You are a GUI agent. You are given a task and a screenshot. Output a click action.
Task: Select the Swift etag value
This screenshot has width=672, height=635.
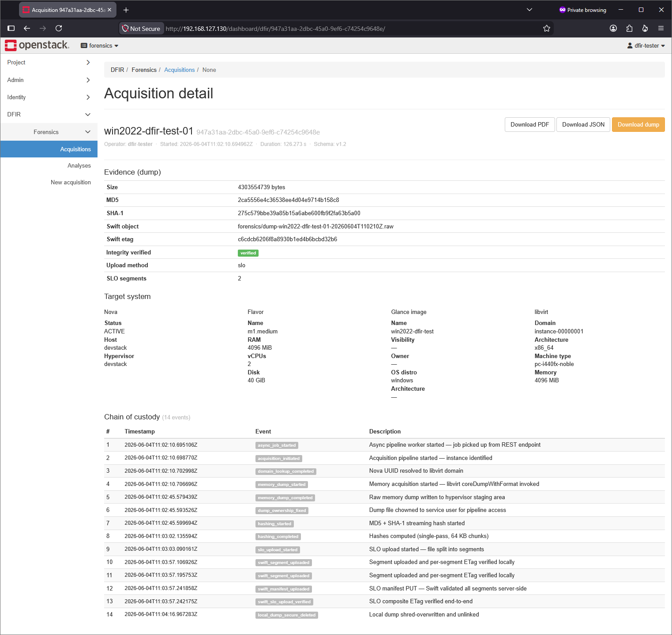click(x=287, y=239)
